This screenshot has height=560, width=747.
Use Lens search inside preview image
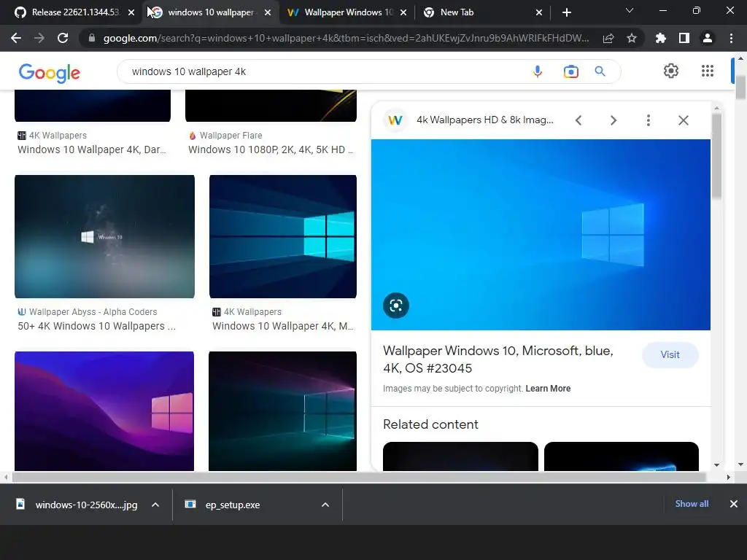click(x=396, y=306)
